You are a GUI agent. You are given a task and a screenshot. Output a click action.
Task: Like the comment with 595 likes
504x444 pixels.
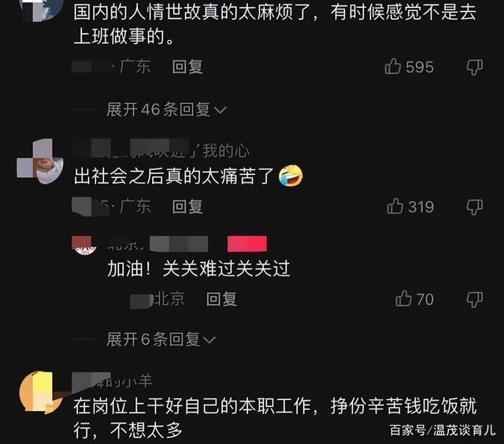click(x=409, y=67)
